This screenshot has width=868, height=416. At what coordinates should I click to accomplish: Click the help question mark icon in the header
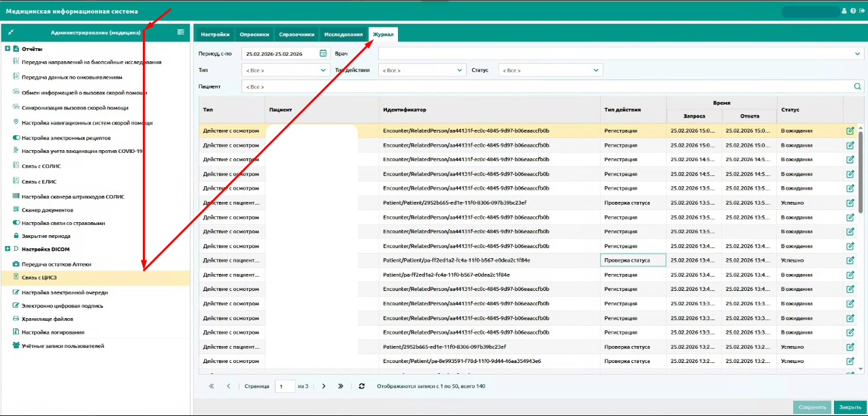tap(853, 11)
